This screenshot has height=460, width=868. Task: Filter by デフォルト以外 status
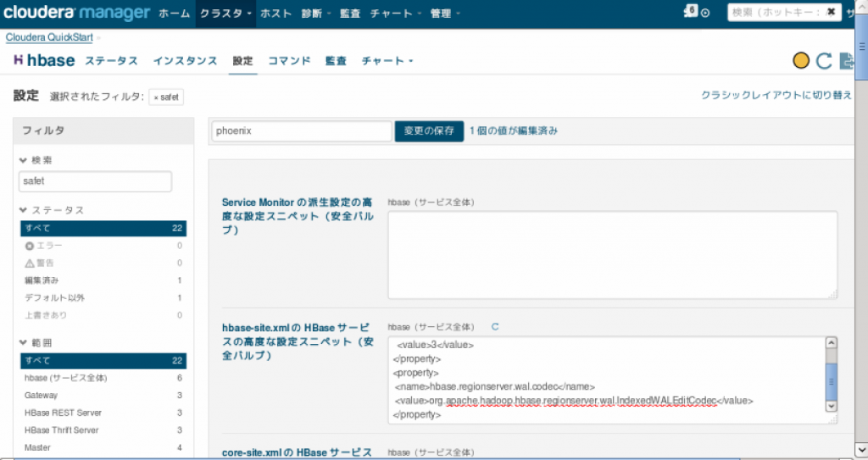point(103,298)
